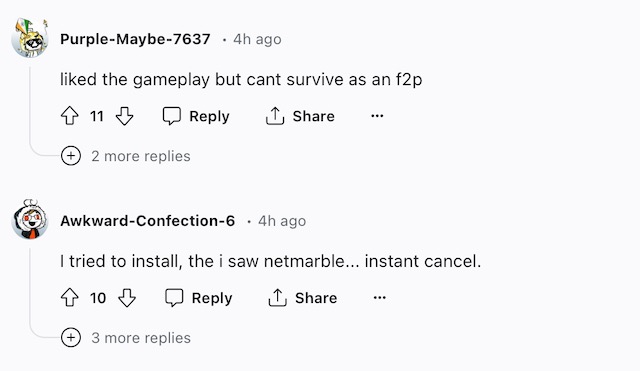Click Purple-Maybe-7637's avatar image
Image resolution: width=640 pixels, height=371 pixels.
30,38
